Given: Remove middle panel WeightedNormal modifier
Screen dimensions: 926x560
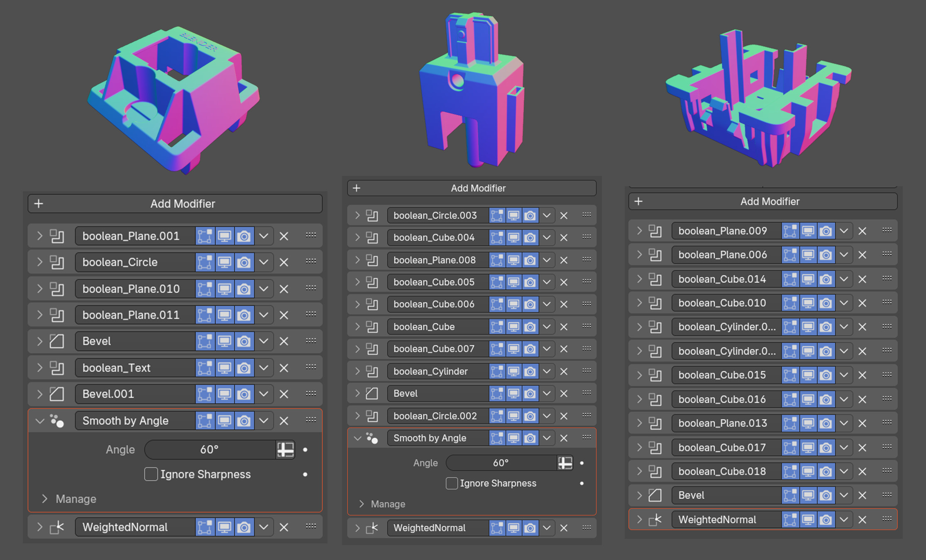Looking at the screenshot, I should coord(564,528).
